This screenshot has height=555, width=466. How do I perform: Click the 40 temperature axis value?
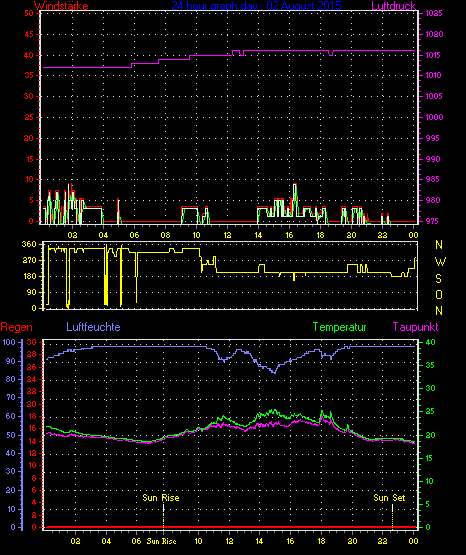coord(430,342)
